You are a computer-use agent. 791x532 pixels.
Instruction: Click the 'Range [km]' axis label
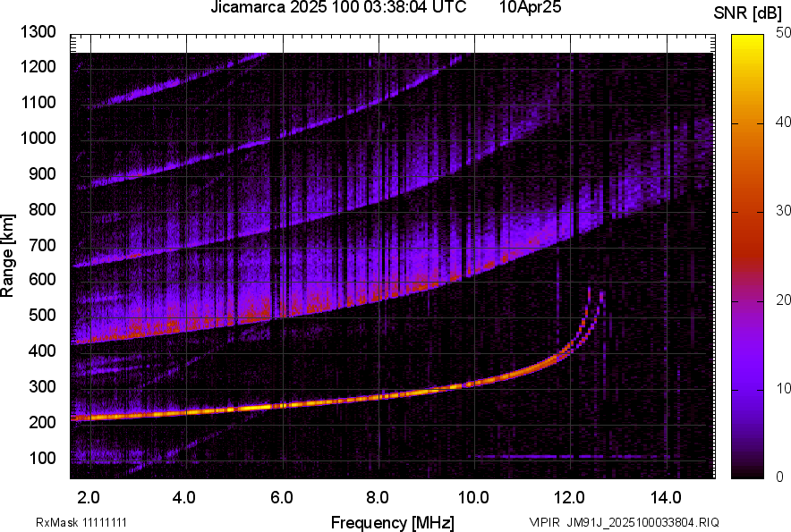pos(7,256)
